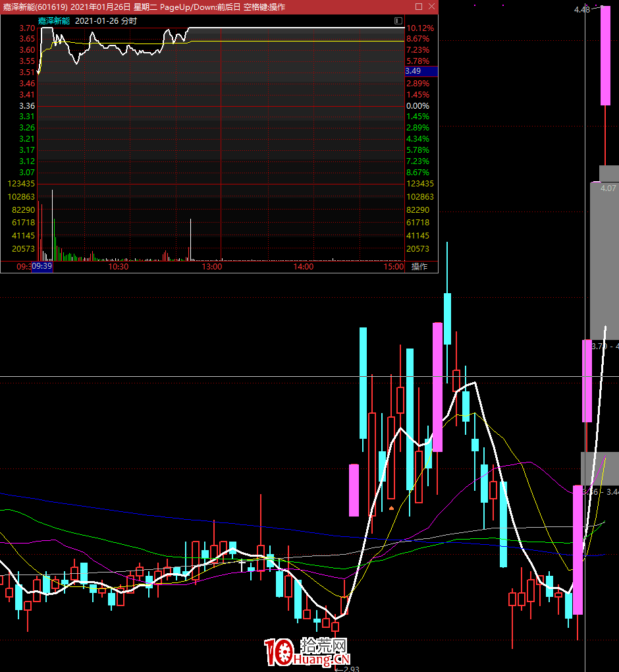The image size is (619, 672).
Task: Click the 操作 button in the intraday panel
Action: coord(419,267)
